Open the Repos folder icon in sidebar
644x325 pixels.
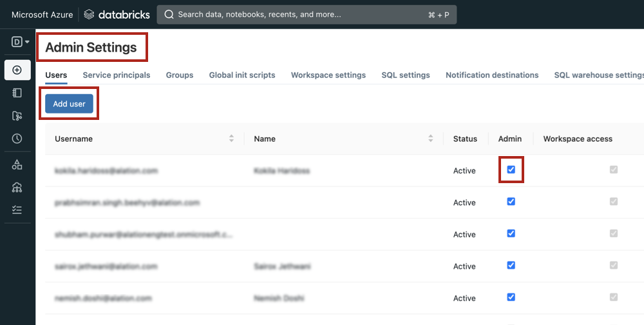17,116
